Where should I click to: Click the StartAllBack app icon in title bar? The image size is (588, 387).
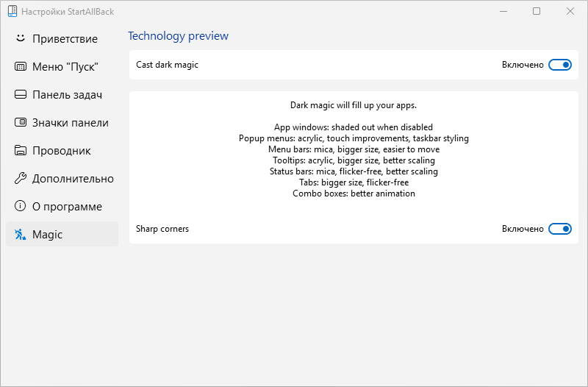pyautogui.click(x=12, y=12)
